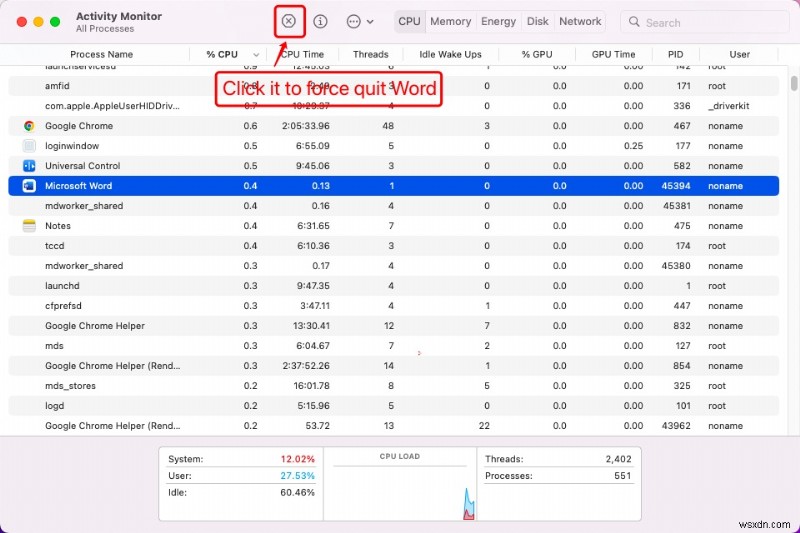This screenshot has width=800, height=533.
Task: Click the PID value 45394
Action: [676, 186]
